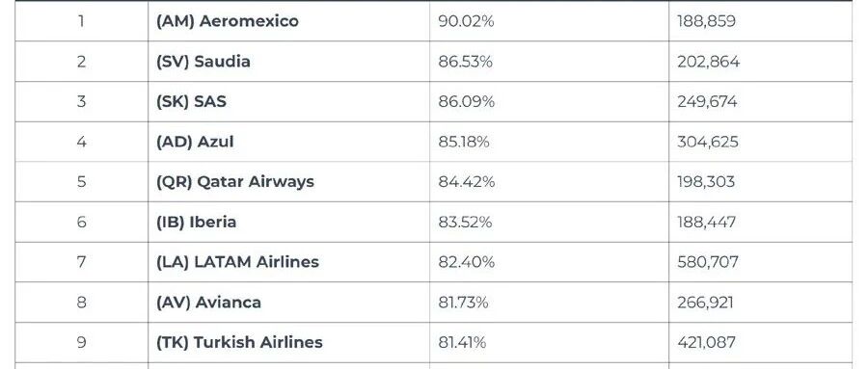Image resolution: width=868 pixels, height=369 pixels.
Task: Click the 90.02% percentage value
Action: coord(466,21)
